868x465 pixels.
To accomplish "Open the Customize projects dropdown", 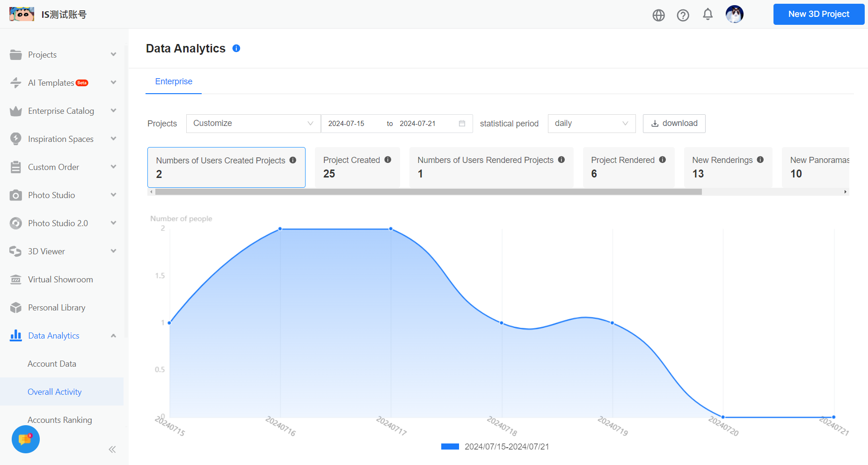I will (253, 124).
